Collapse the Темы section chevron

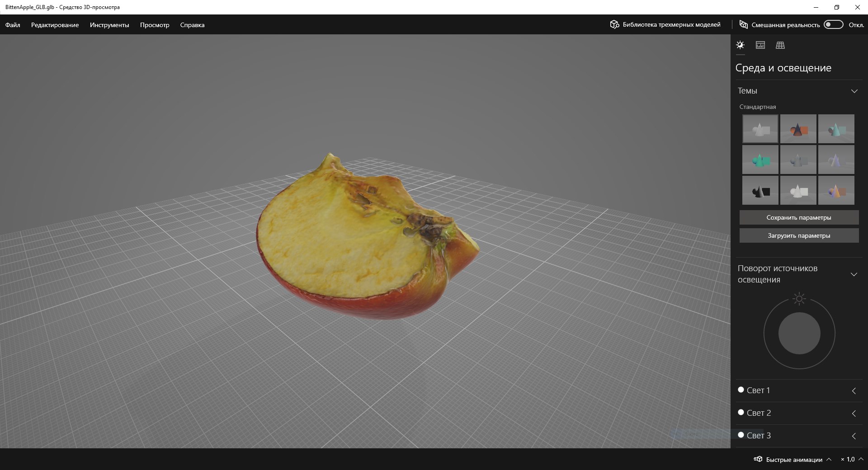(x=854, y=91)
